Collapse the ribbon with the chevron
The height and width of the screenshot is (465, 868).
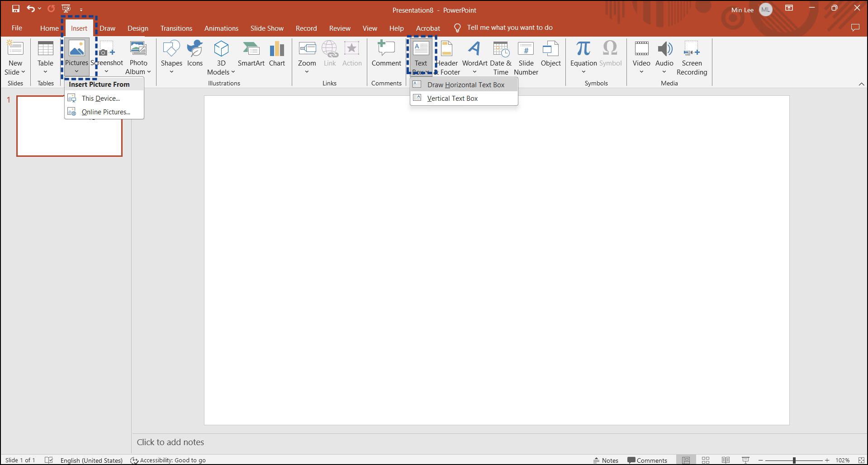pyautogui.click(x=861, y=84)
